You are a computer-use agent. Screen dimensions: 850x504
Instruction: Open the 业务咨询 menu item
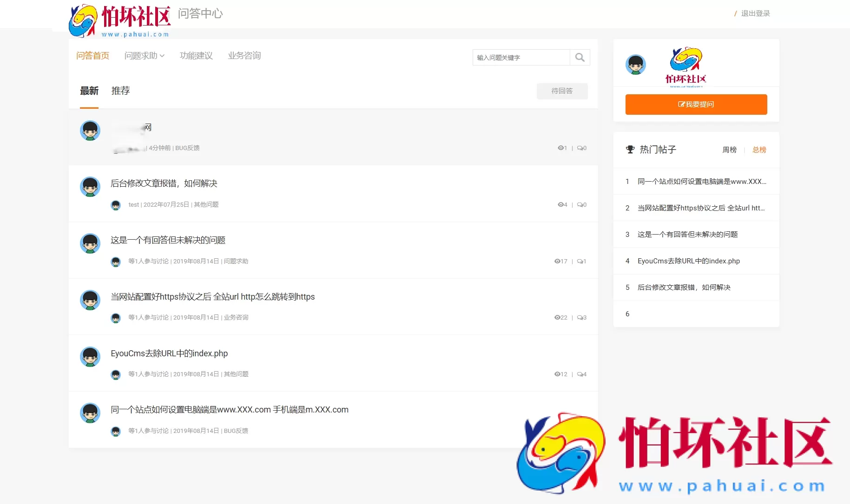[244, 55]
